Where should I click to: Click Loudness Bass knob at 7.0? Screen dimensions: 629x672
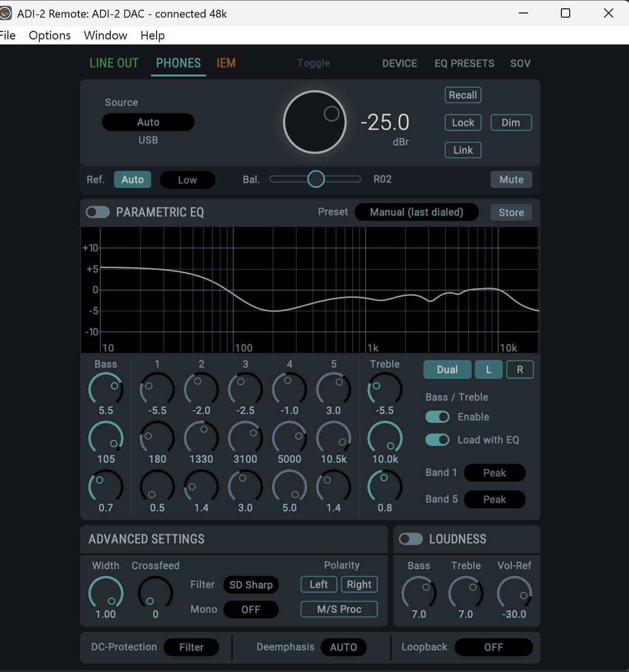pyautogui.click(x=419, y=593)
